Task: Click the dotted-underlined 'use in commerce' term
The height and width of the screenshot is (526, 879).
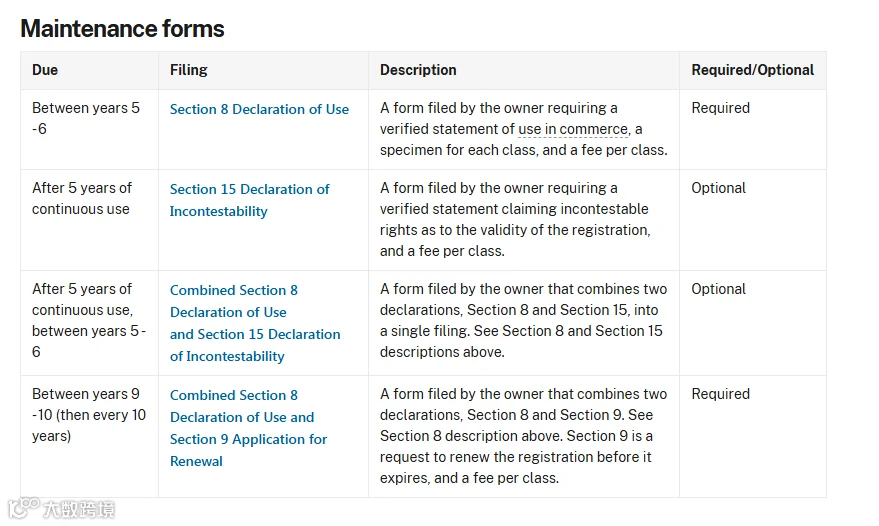Action: click(x=573, y=129)
